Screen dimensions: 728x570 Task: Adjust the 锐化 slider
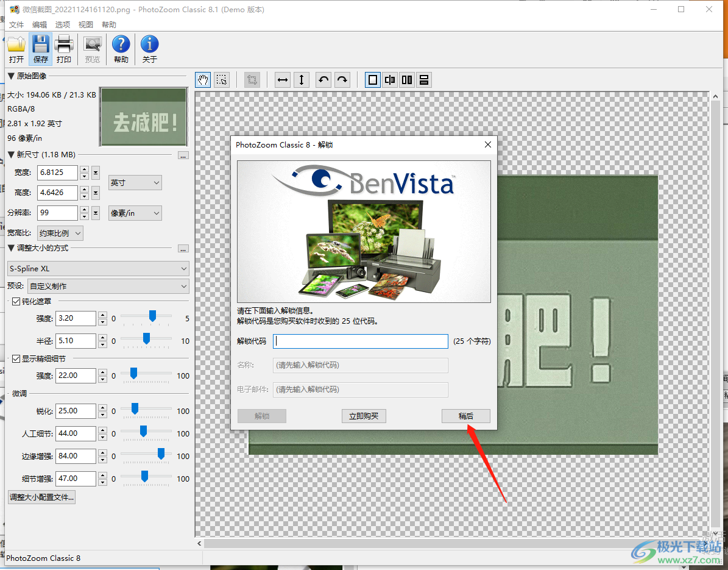[x=135, y=409]
